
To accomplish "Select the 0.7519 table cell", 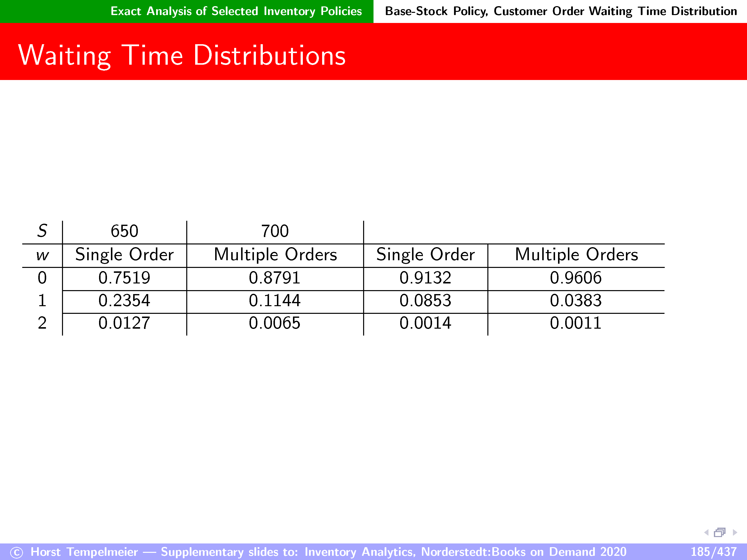I will [124, 278].
